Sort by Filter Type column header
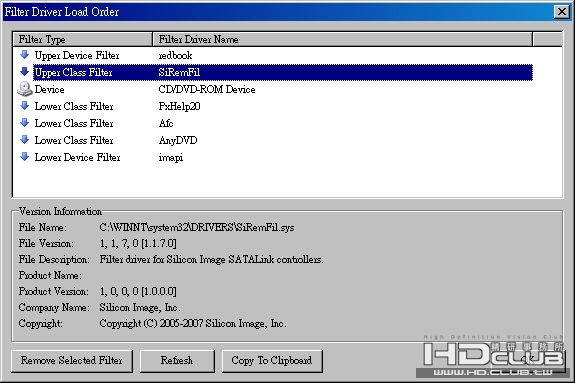 click(x=83, y=39)
